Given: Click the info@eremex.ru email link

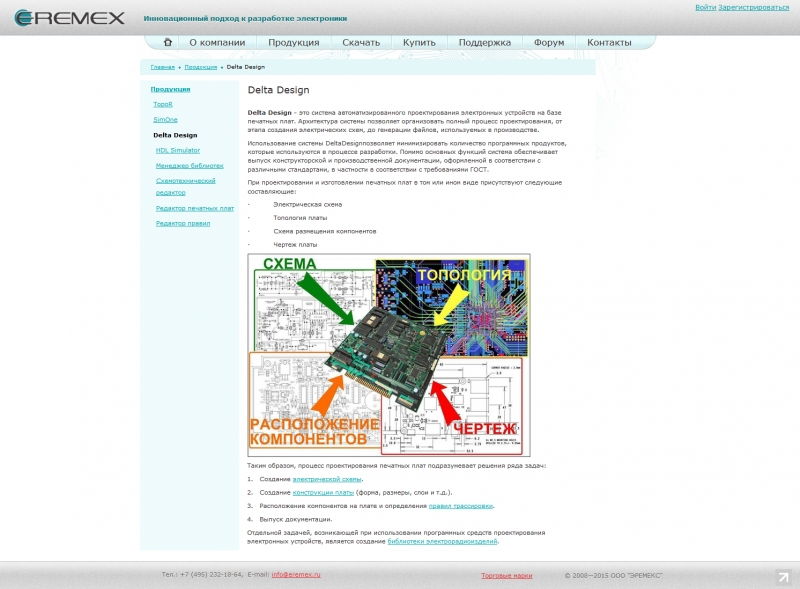Looking at the screenshot, I should pos(296,575).
